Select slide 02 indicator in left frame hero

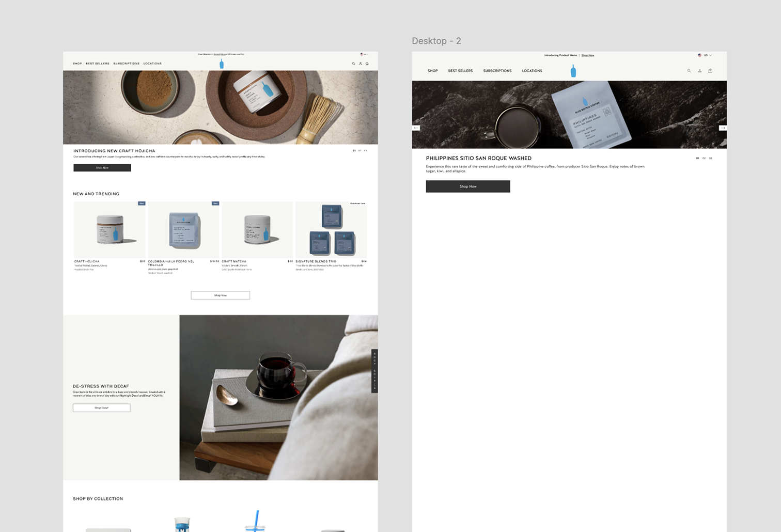pos(360,151)
